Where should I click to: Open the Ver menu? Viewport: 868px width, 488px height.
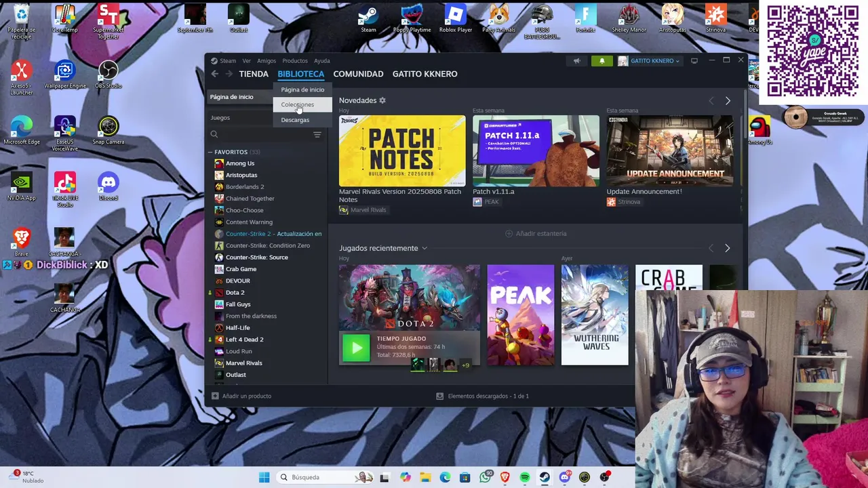pyautogui.click(x=246, y=61)
